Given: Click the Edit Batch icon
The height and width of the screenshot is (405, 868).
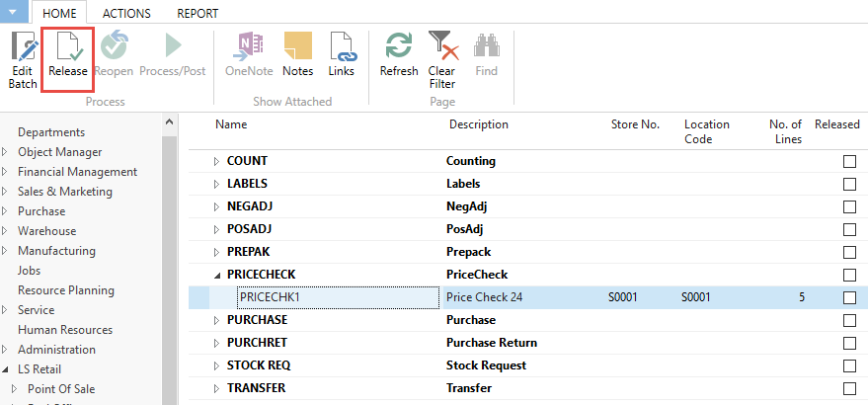Looking at the screenshot, I should [x=23, y=47].
